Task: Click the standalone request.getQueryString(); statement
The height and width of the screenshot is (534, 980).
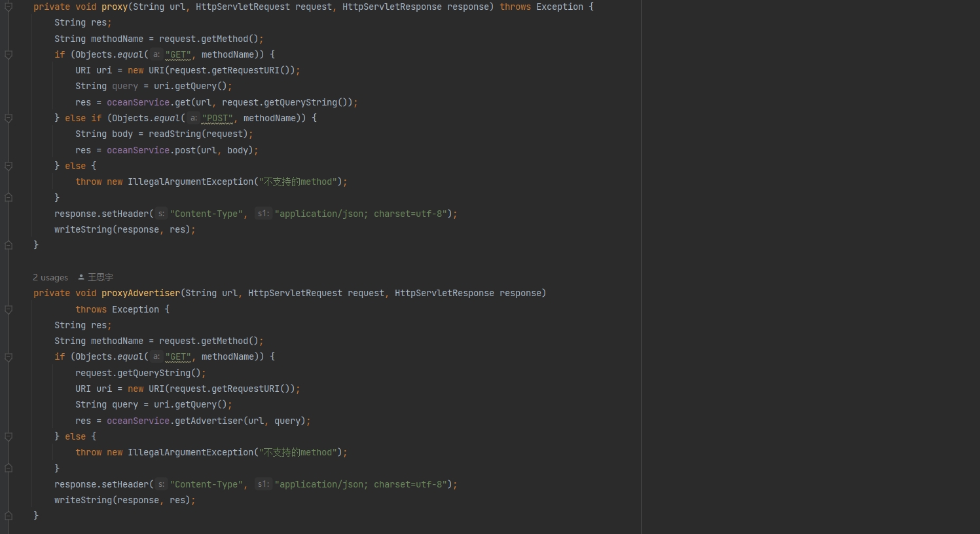Action: [141, 373]
